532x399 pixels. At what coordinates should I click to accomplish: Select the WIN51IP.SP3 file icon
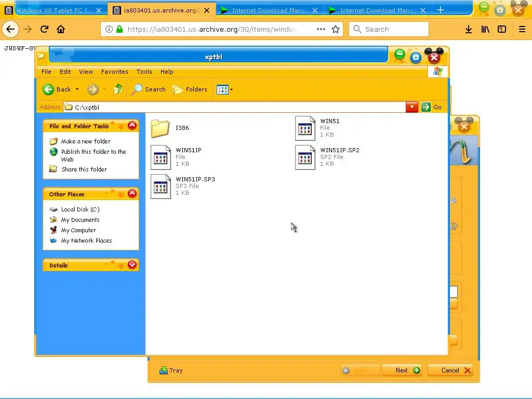click(x=161, y=187)
